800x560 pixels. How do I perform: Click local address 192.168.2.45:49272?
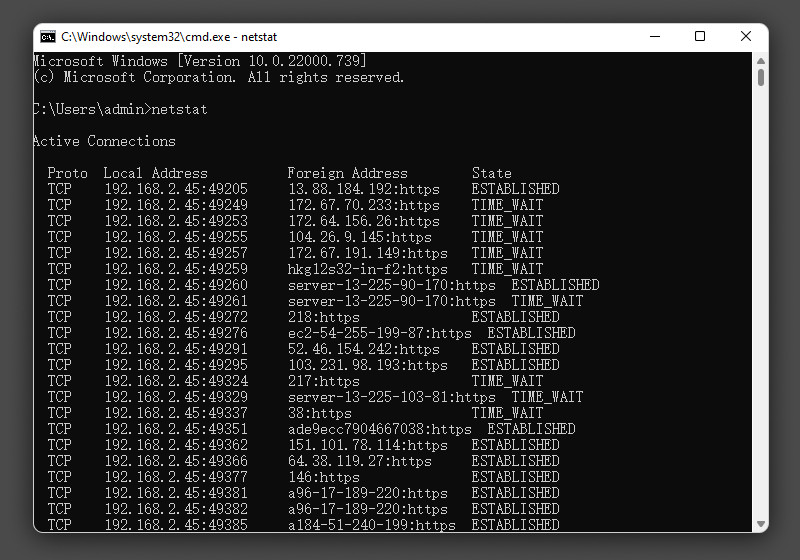(x=176, y=317)
